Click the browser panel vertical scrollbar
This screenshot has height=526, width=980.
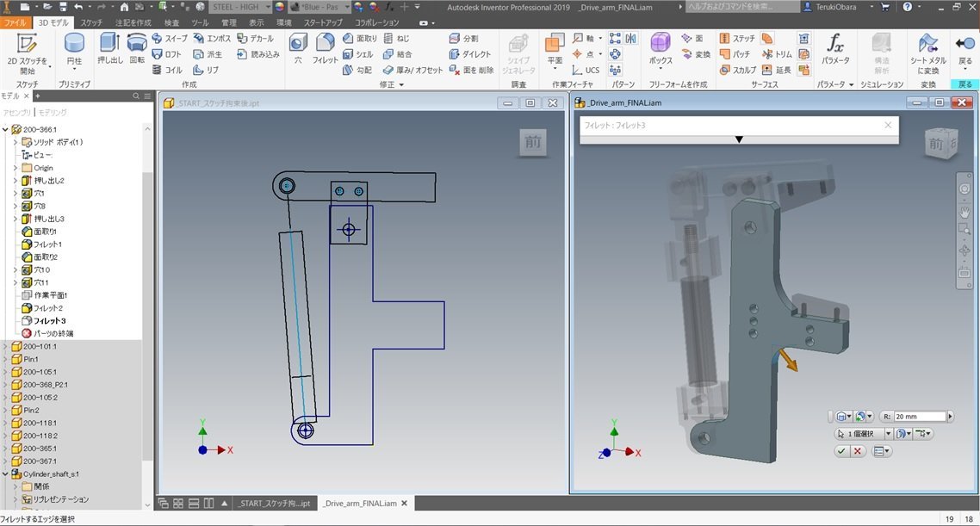[147, 318]
